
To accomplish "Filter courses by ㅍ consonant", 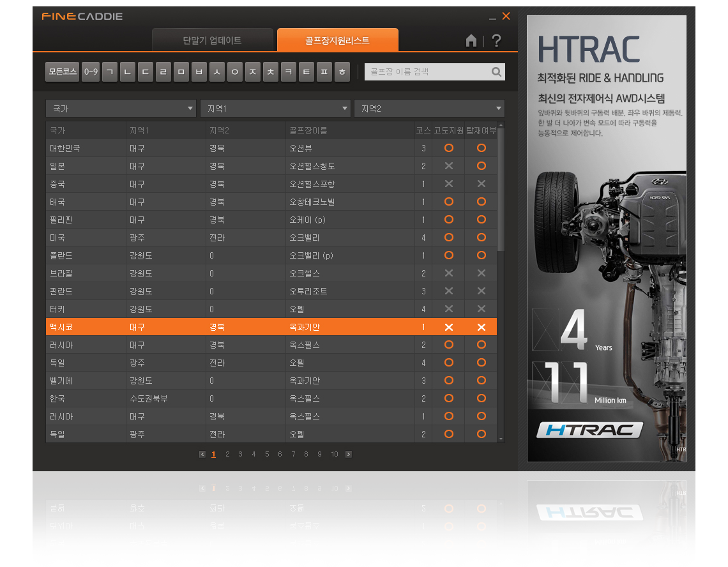I will click(324, 72).
